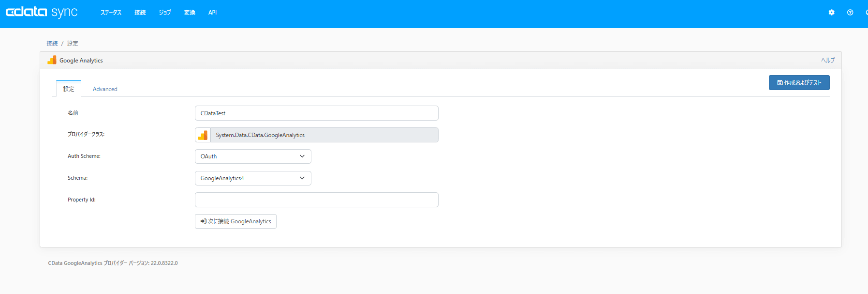Click Google Analytics icon in panel header
The image size is (868, 294).
[x=52, y=60]
